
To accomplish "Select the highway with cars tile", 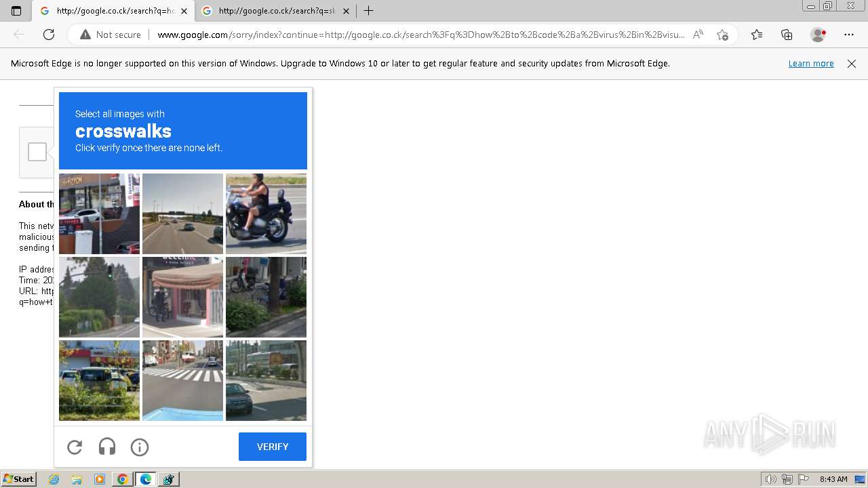I will [x=182, y=213].
